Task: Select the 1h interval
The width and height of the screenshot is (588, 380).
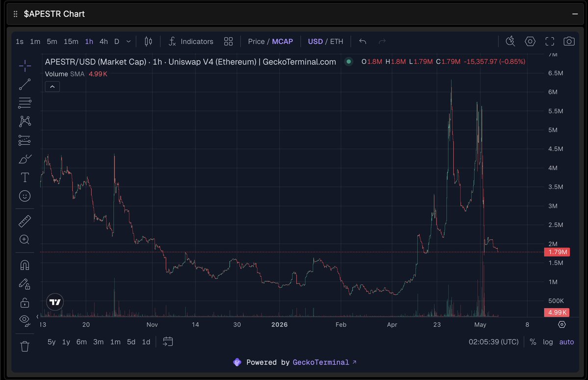Action: point(89,41)
